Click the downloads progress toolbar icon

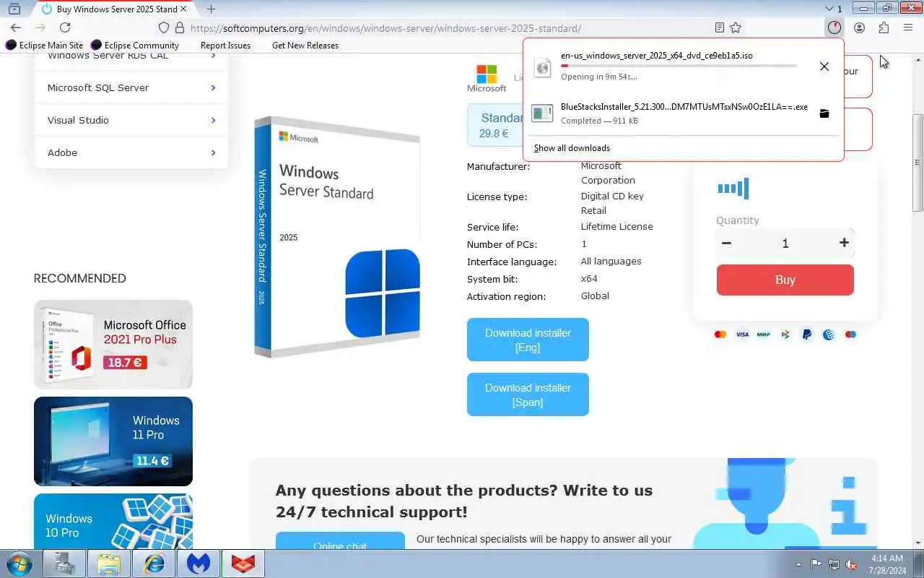click(x=834, y=27)
